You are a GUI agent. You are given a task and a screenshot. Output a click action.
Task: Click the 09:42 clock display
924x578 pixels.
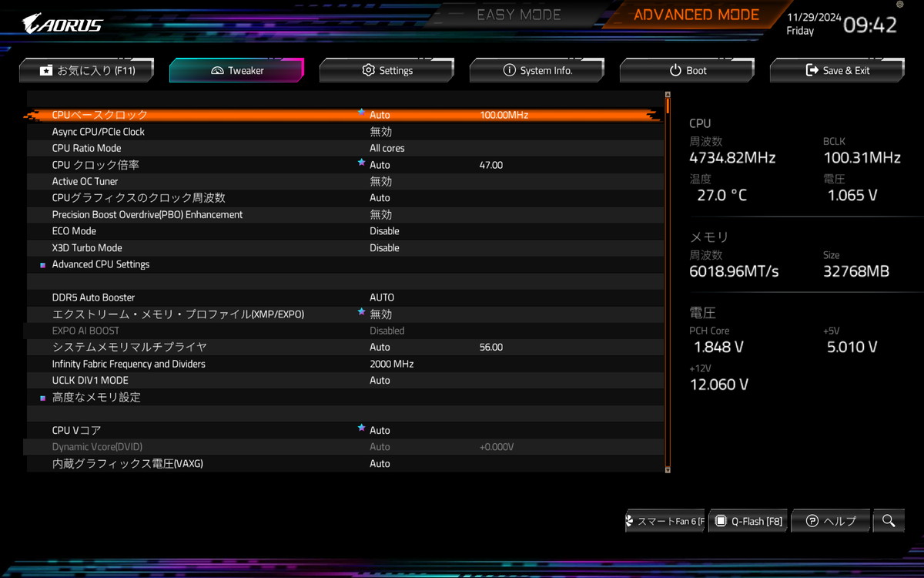click(870, 25)
